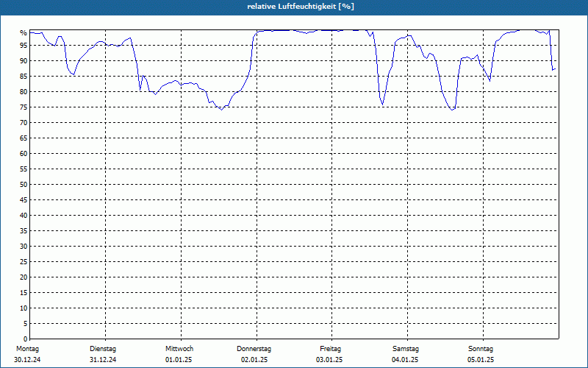Click the y-axis value '55'
Image resolution: width=588 pixels, height=368 pixels.
coord(24,169)
